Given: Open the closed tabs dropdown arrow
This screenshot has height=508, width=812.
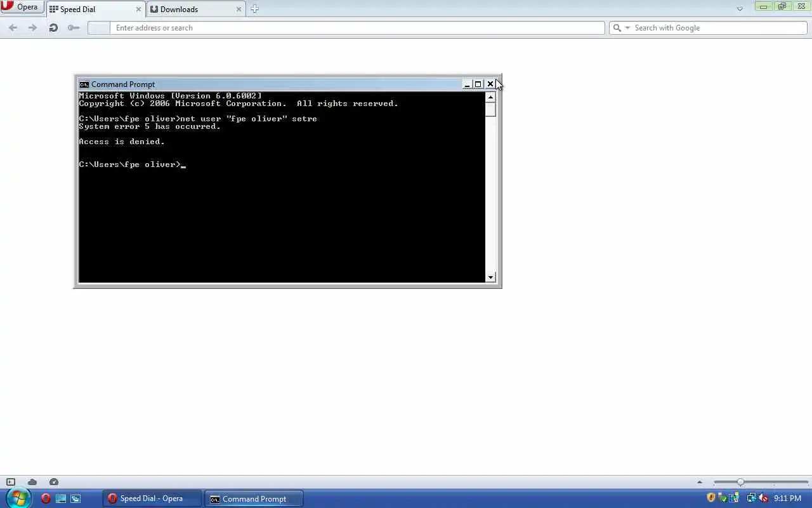Looking at the screenshot, I should coord(740,9).
